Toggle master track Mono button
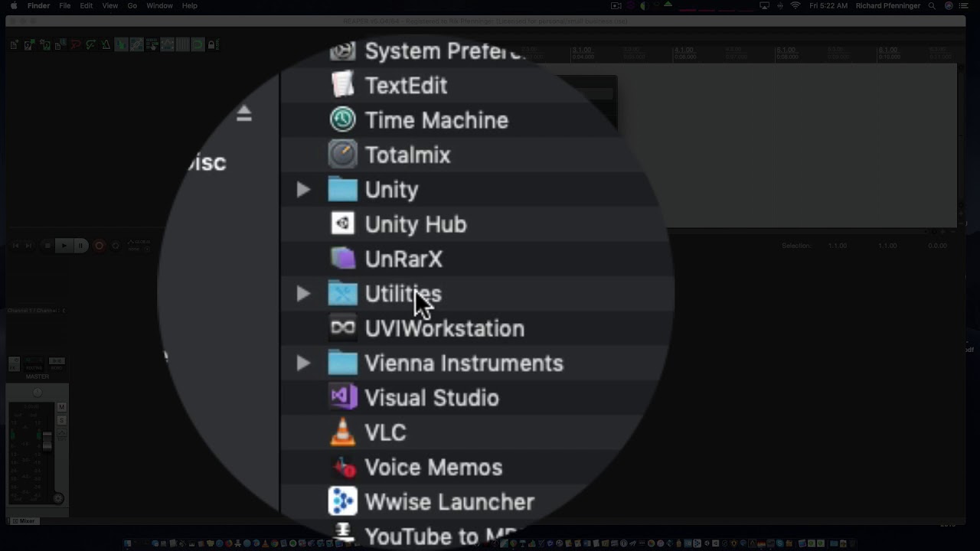The width and height of the screenshot is (980, 551). [57, 363]
